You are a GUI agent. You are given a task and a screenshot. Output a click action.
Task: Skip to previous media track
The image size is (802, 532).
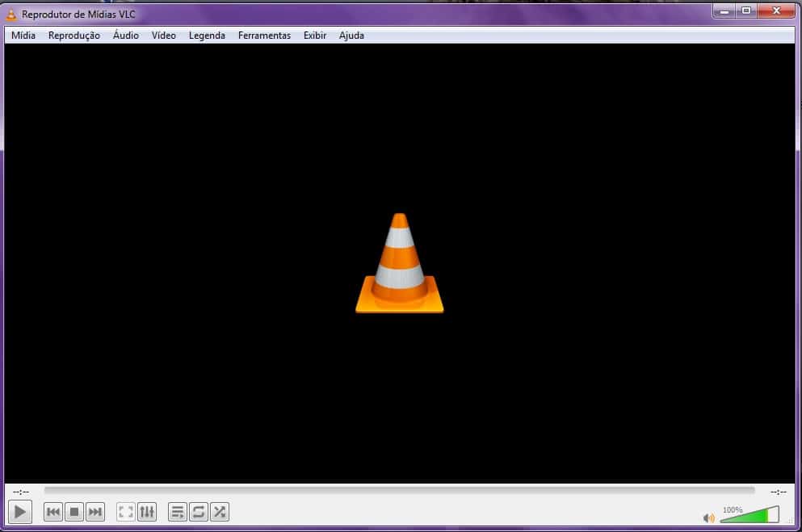pyautogui.click(x=53, y=512)
